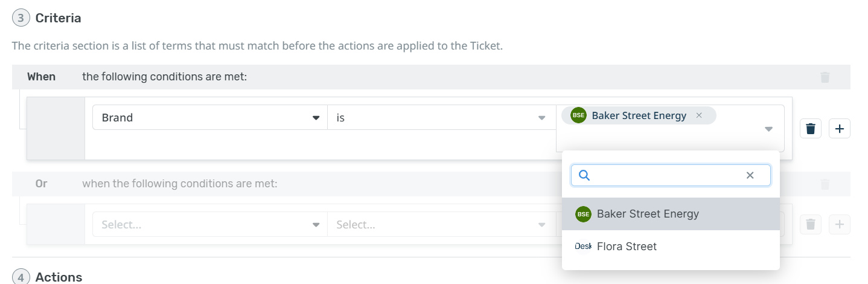Screen dimensions: 868x284
Task: Delete the Brand condition row with trash icon
Action: 811,129
